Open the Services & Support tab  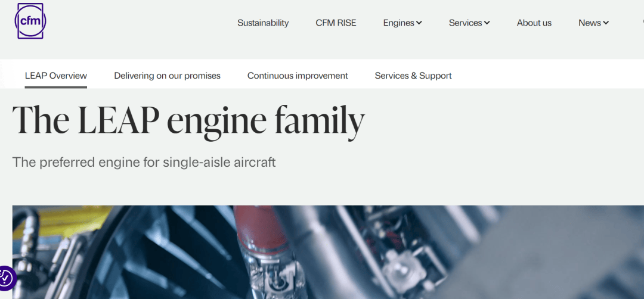413,76
